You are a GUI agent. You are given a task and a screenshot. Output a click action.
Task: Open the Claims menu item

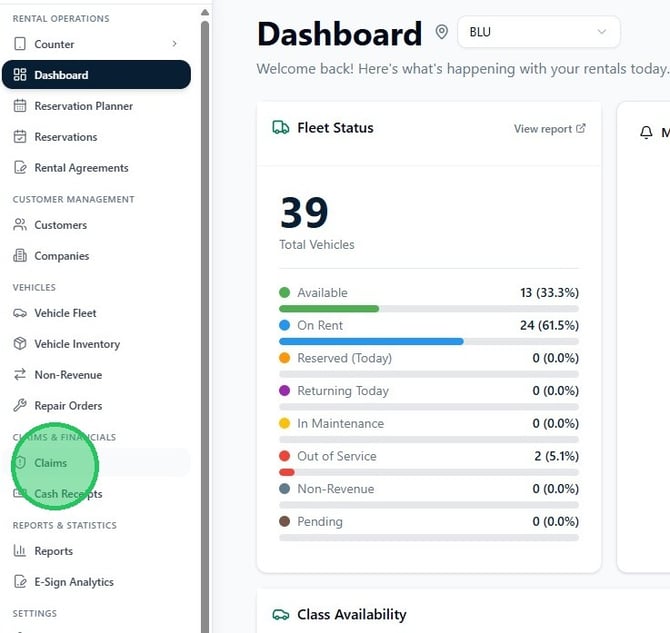tap(96, 462)
